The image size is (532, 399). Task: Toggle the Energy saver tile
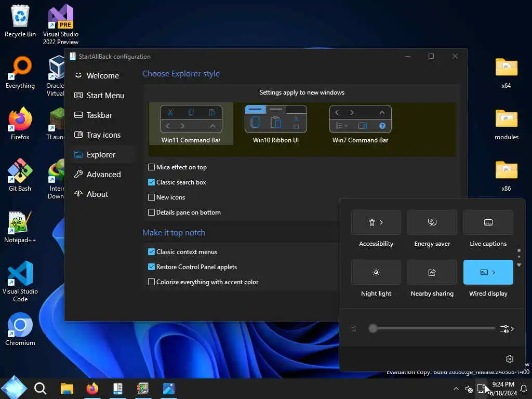432,222
